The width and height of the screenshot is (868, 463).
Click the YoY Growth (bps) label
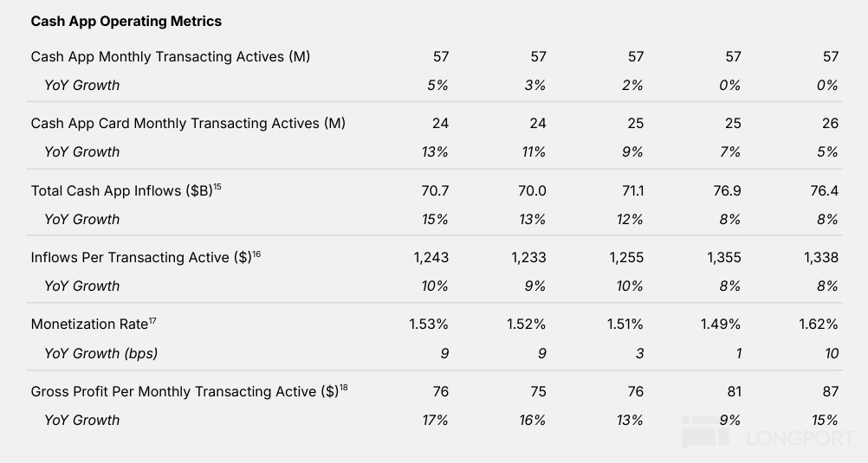[100, 353]
